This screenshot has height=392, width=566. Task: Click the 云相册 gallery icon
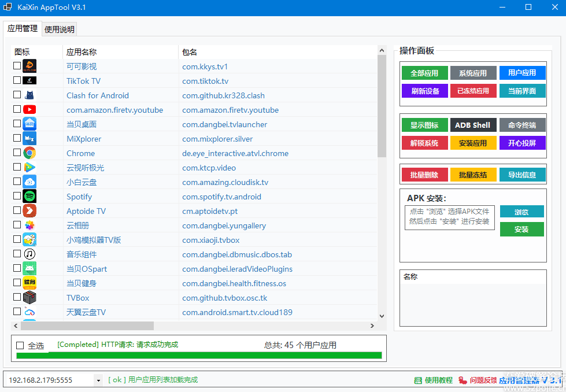[29, 225]
